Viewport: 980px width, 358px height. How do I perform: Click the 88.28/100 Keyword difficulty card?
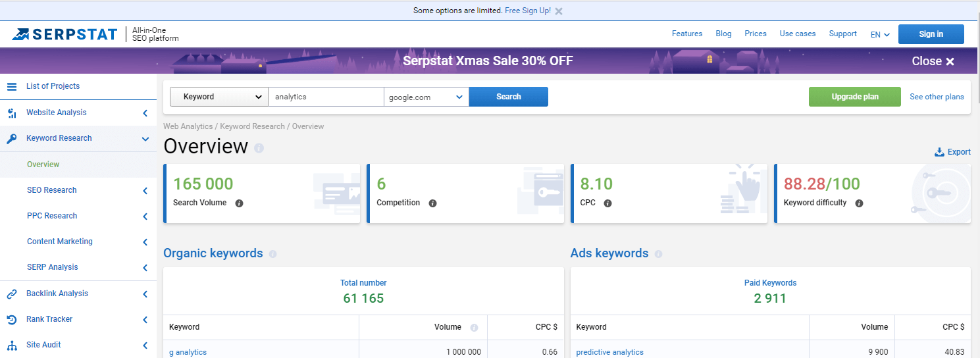pos(873,193)
